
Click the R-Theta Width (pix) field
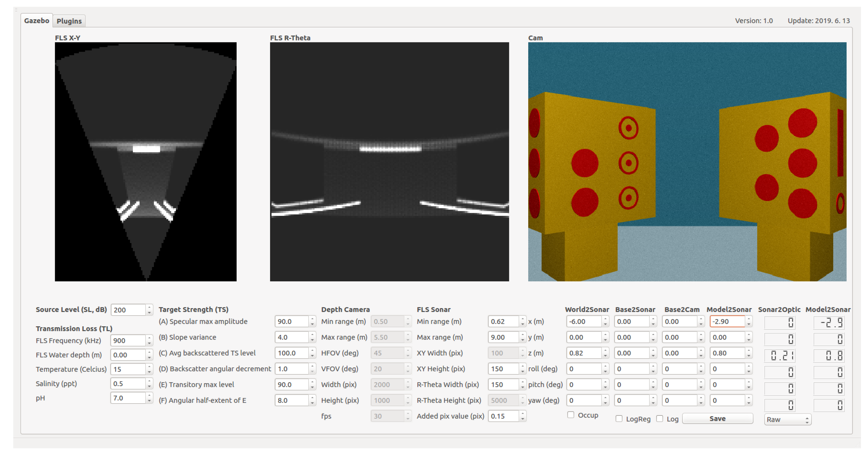click(x=504, y=385)
